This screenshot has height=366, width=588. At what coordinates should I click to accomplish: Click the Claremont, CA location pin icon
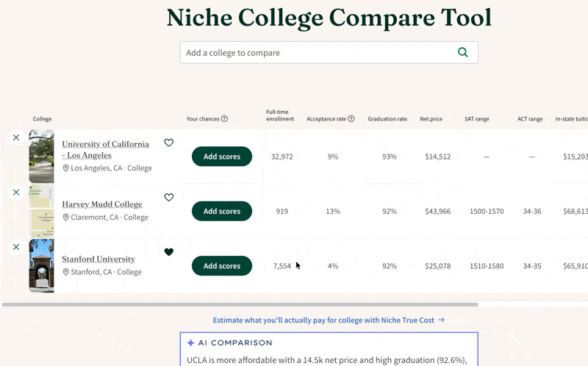[x=65, y=217]
